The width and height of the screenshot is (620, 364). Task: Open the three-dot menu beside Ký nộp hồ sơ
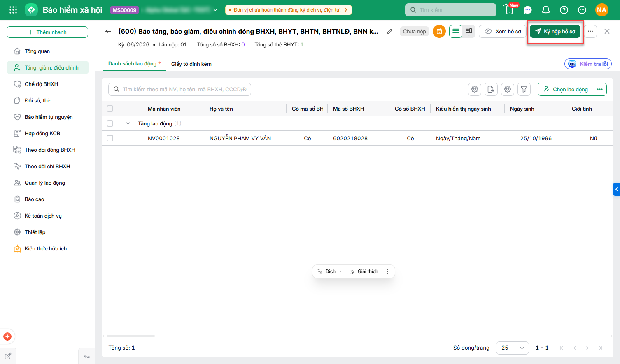pyautogui.click(x=590, y=31)
